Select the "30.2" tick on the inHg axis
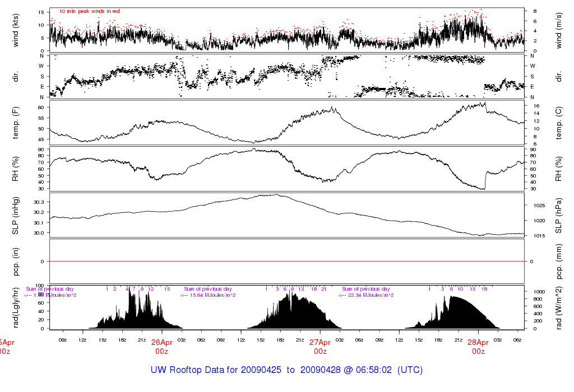Viewport: 574px width, 392px height. (x=39, y=212)
